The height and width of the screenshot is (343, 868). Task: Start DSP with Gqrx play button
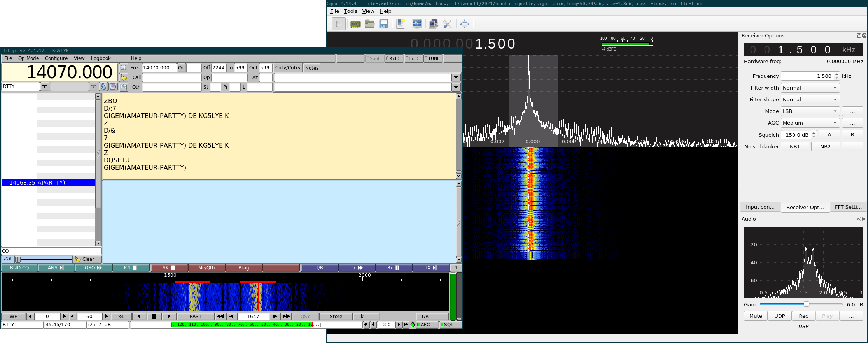[x=339, y=24]
